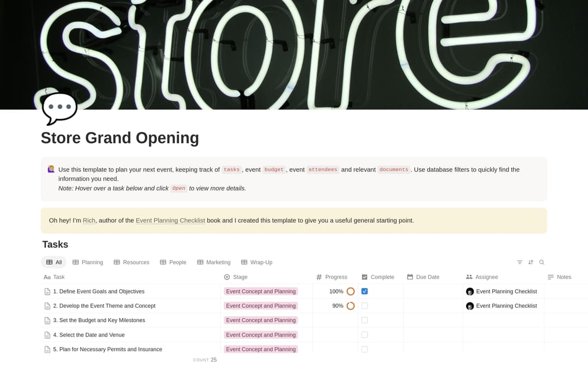Click Event Planning Checklist assignee name, task 2
588x367 pixels.
click(x=507, y=306)
